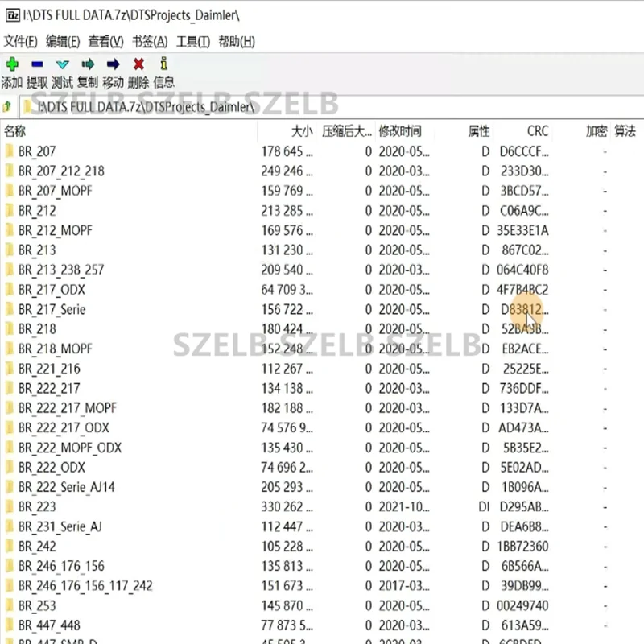Sort by the 压缩后大... column header
This screenshot has height=644, width=644.
click(347, 131)
